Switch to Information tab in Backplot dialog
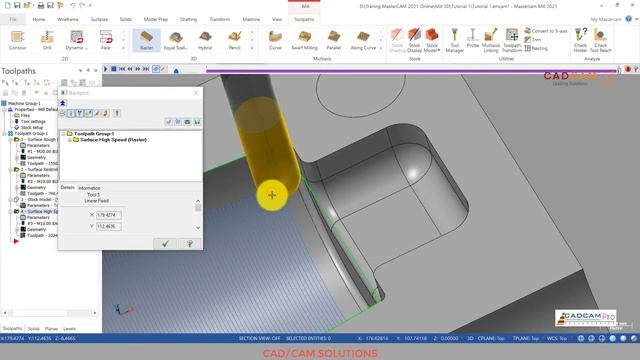 [89, 188]
